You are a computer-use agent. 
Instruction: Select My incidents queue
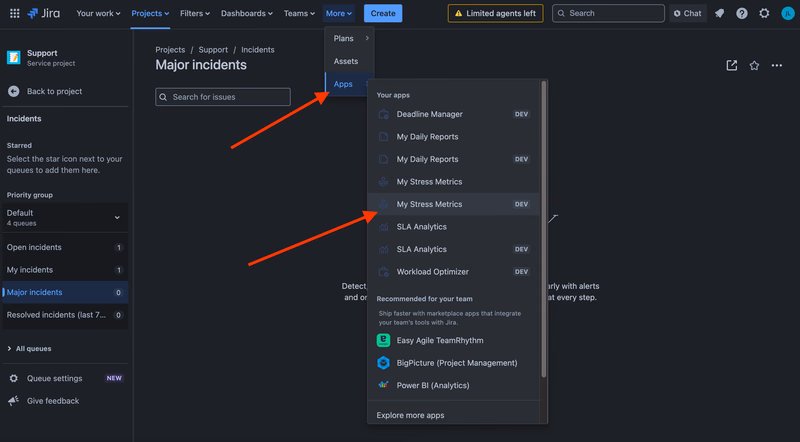tap(65, 269)
